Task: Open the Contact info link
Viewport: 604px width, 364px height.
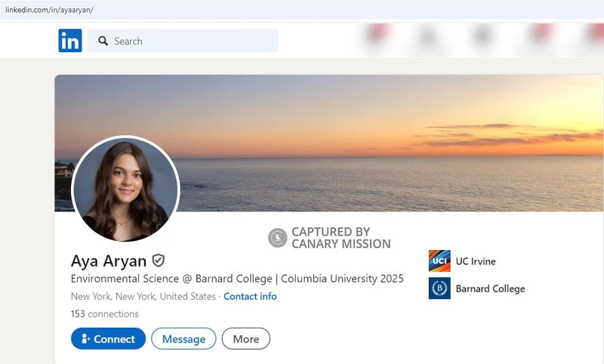Action: pos(250,296)
